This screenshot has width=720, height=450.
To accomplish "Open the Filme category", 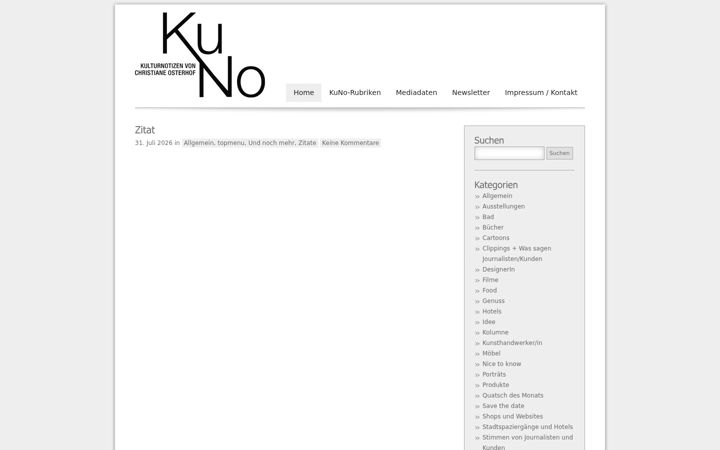I will (490, 280).
